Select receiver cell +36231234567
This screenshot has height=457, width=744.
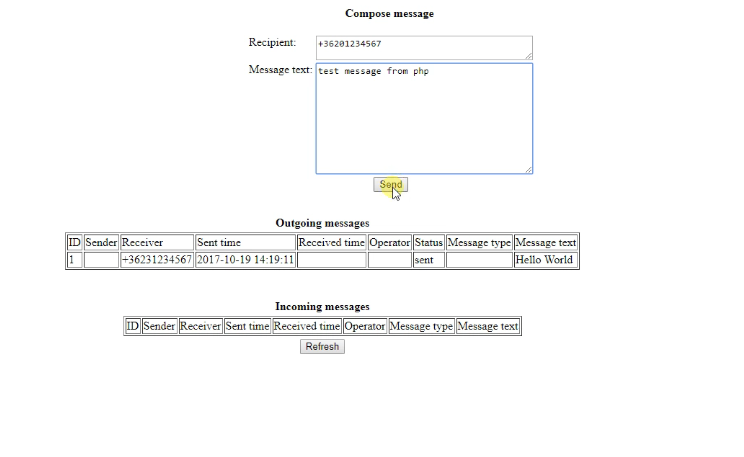157,260
